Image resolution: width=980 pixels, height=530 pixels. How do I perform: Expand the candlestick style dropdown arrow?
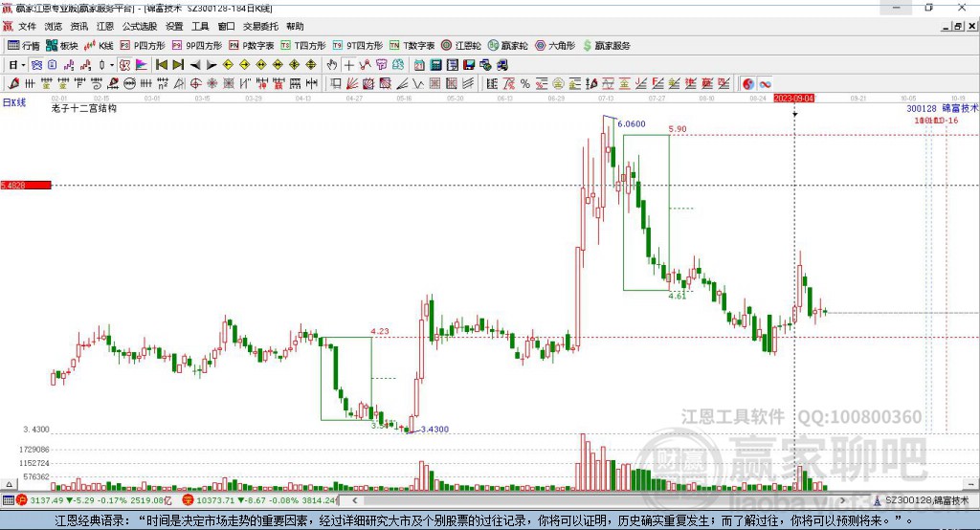[x=112, y=65]
